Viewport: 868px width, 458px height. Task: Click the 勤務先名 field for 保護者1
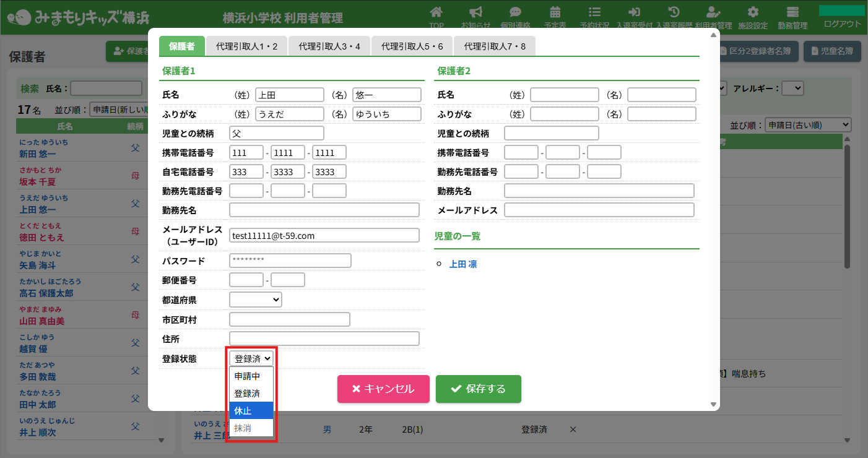tap(324, 210)
